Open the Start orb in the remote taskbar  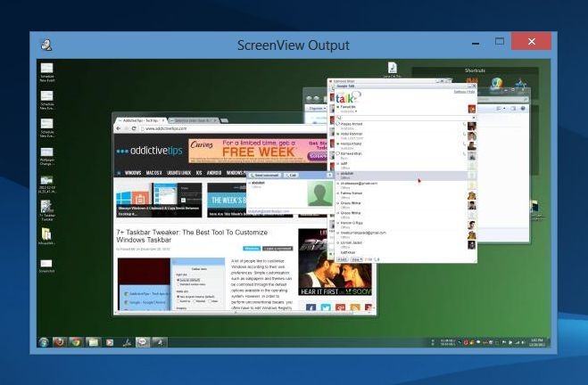44,342
